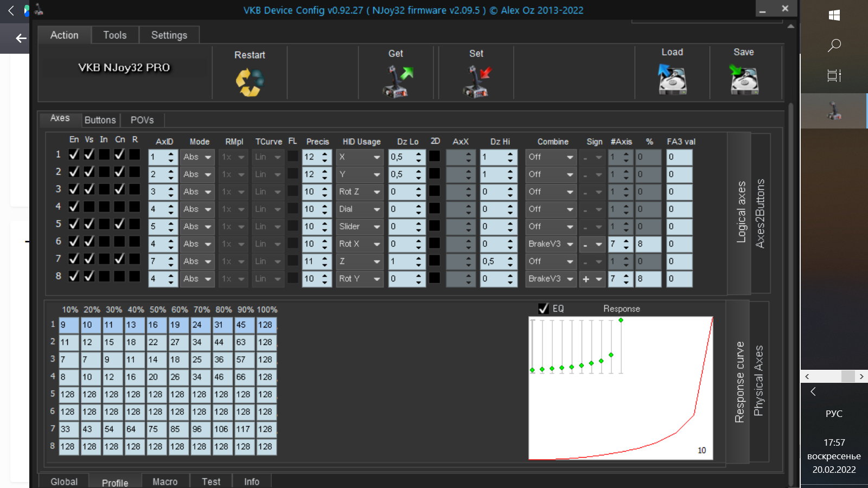Open the Tools menu
This screenshot has width=868, height=488.
pyautogui.click(x=115, y=35)
